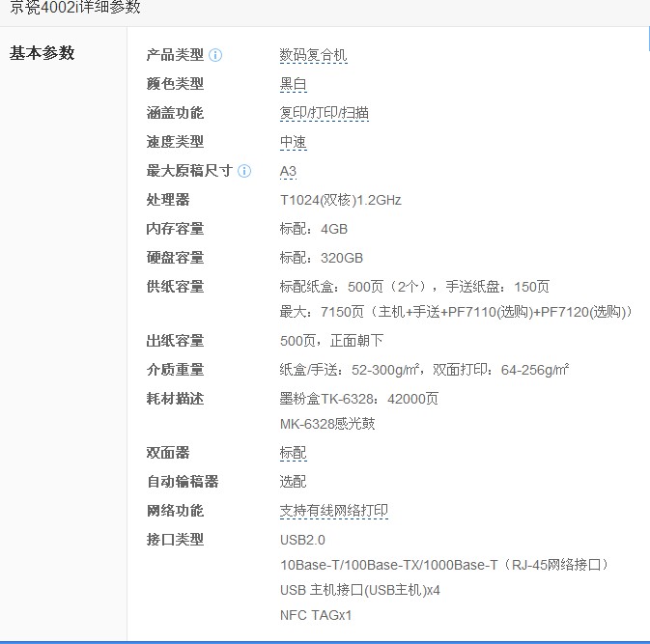Viewport: 650px width, 644px height.
Task: Click the USB2.0 interface line
Action: pos(302,540)
